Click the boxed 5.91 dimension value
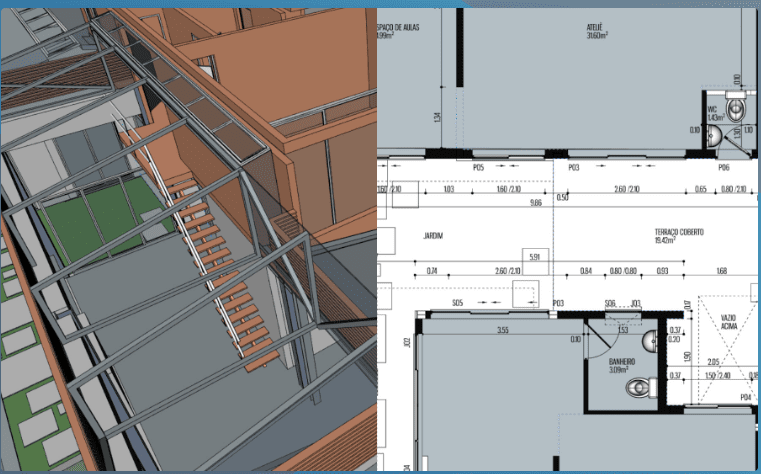Viewport: 761px width, 474px height. tap(534, 256)
